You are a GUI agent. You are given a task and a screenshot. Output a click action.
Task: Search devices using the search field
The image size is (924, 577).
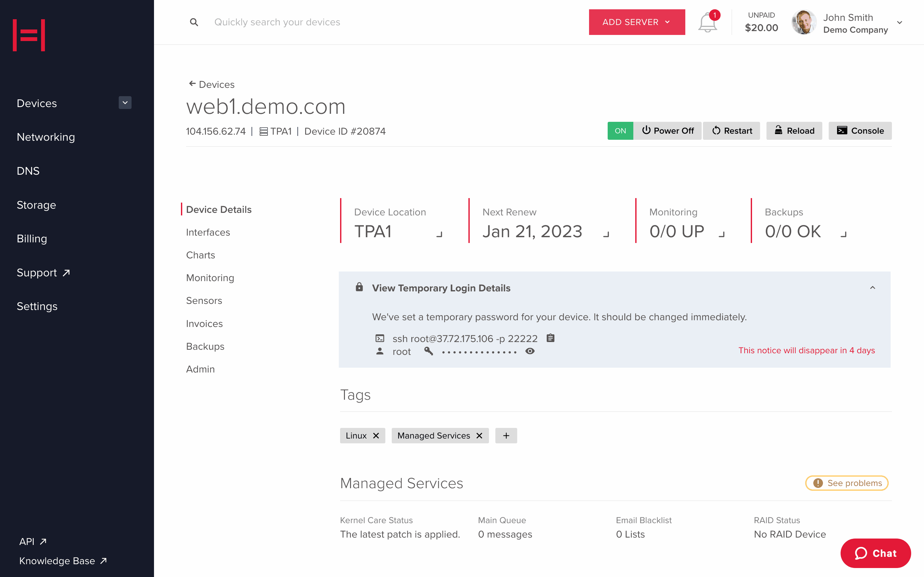pos(278,22)
